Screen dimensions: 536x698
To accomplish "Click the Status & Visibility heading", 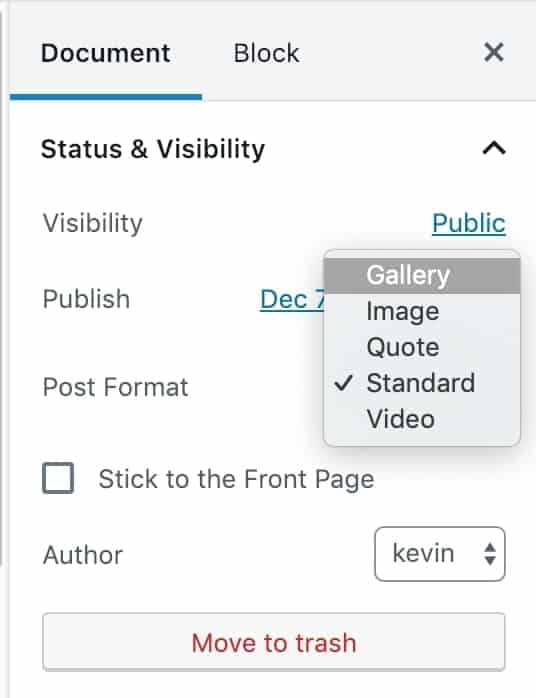I will [x=153, y=149].
